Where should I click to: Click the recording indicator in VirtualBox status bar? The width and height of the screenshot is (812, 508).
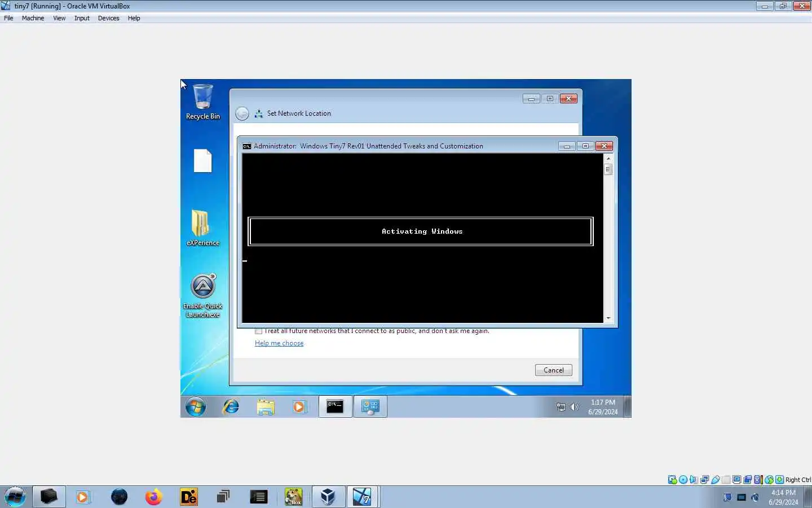pyautogui.click(x=747, y=480)
